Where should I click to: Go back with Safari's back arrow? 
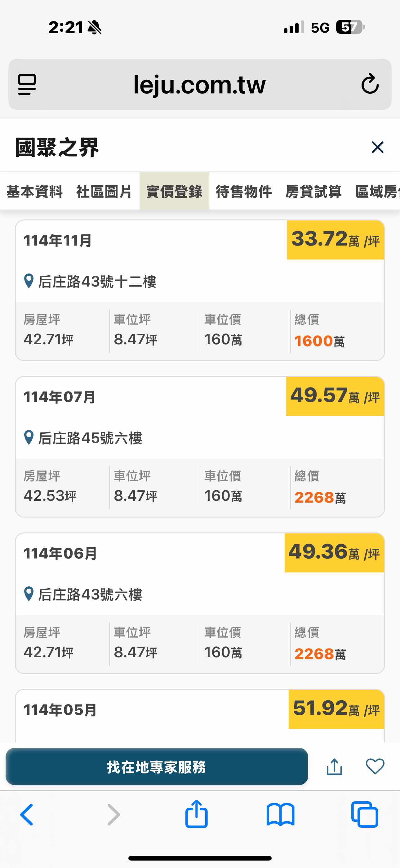pos(27,815)
